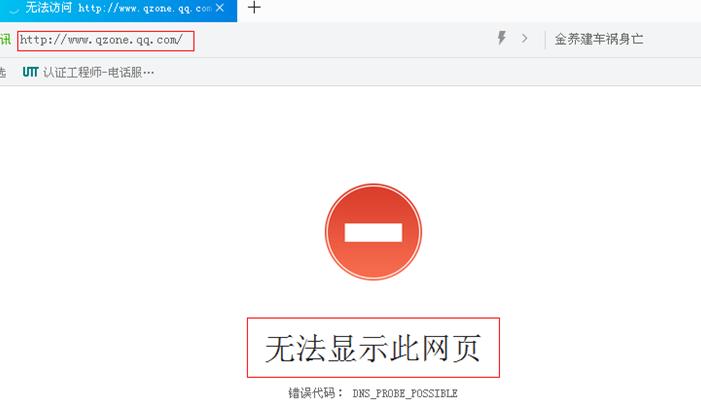Click the red no-entry error icon

point(373,233)
